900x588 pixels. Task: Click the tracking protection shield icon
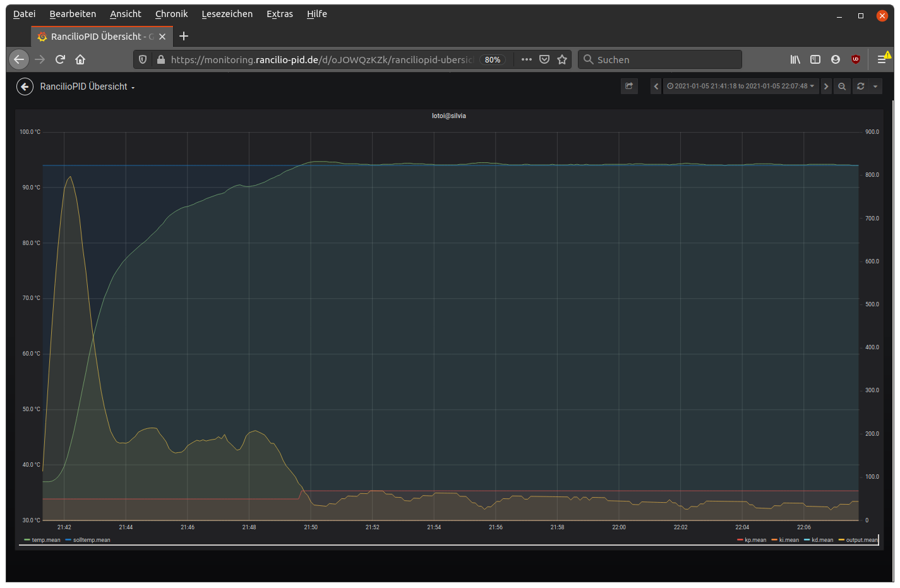(143, 59)
